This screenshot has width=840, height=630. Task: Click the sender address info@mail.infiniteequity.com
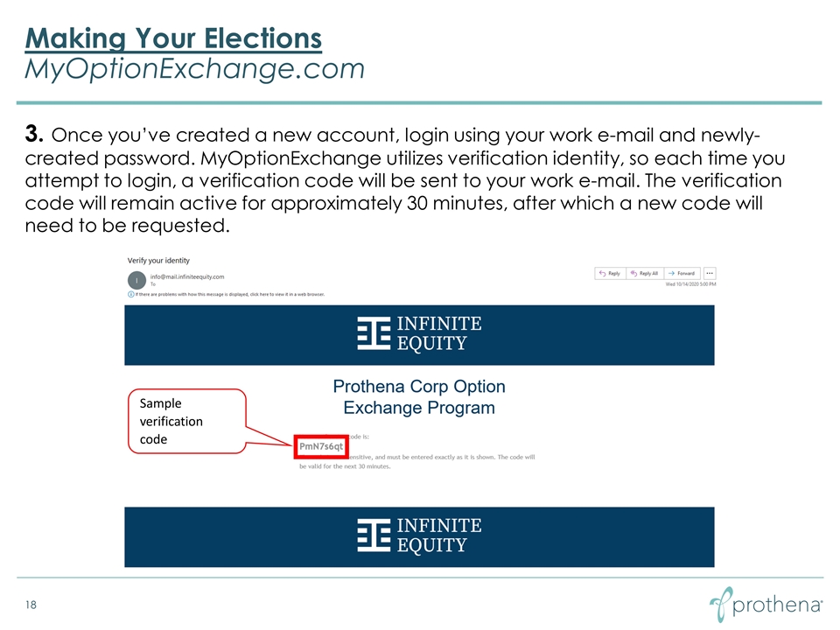[187, 276]
